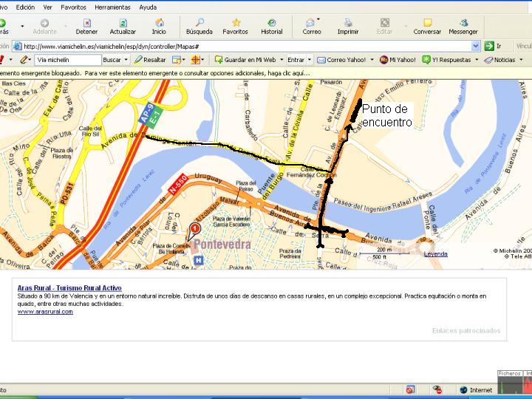Refresh page with Actualizar icon

pyautogui.click(x=123, y=23)
